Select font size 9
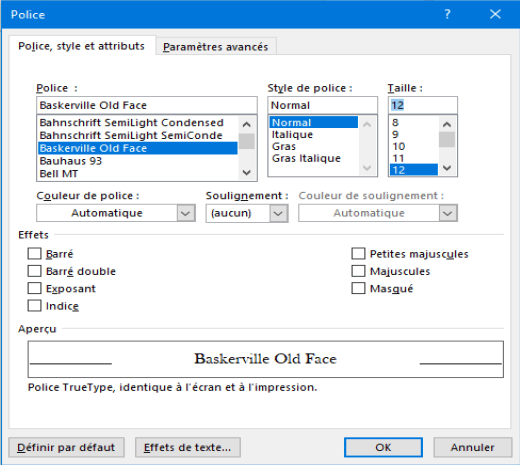Viewport: 520px width, 465px height. [414, 134]
